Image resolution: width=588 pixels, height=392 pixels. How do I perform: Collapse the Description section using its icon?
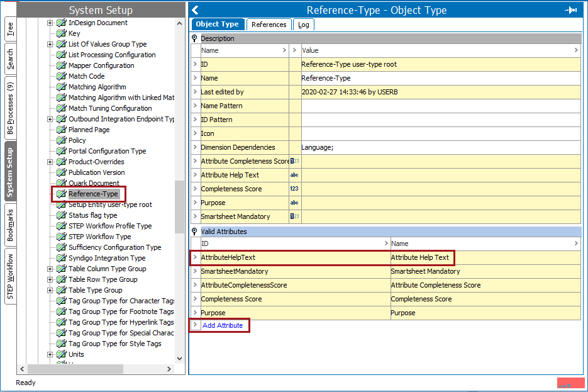click(195, 38)
